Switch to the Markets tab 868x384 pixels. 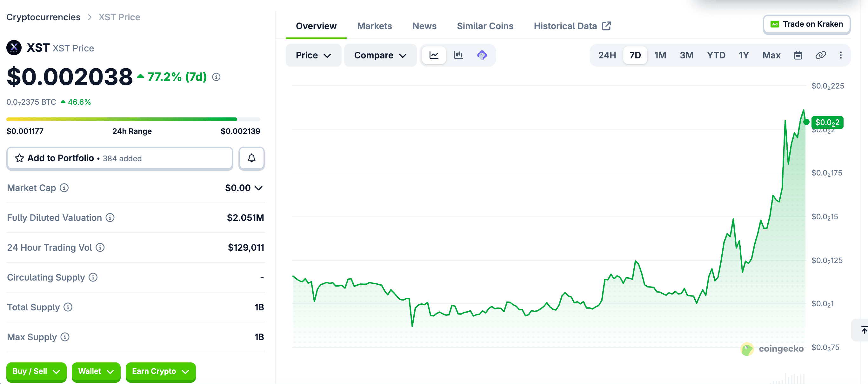coord(374,26)
